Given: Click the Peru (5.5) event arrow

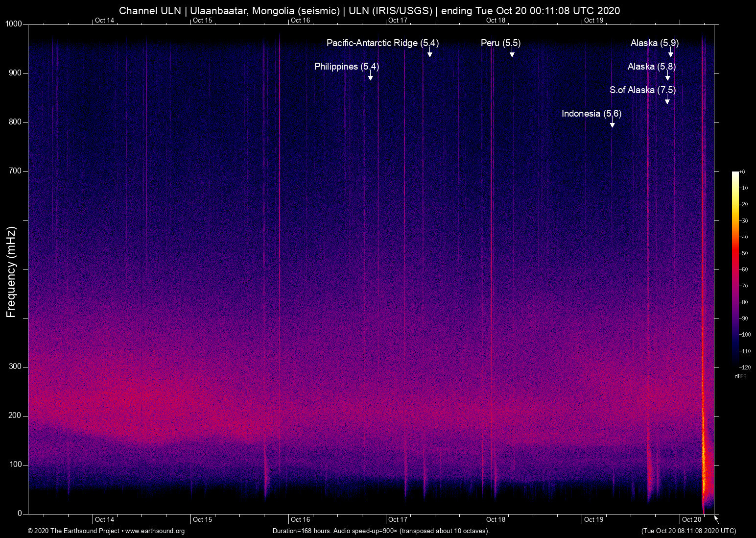Looking at the screenshot, I should 512,55.
